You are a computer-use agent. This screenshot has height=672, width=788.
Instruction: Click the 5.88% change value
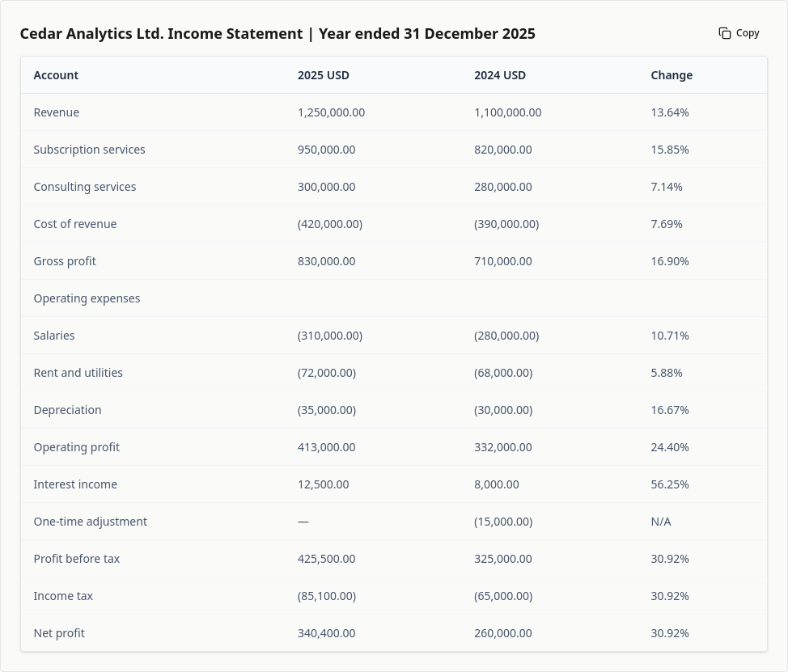click(x=667, y=373)
